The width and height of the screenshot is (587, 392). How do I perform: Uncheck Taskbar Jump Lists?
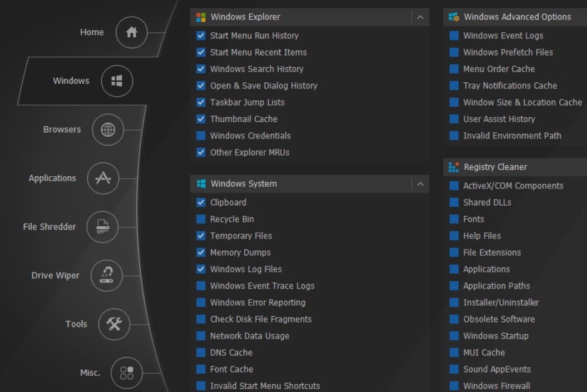201,102
